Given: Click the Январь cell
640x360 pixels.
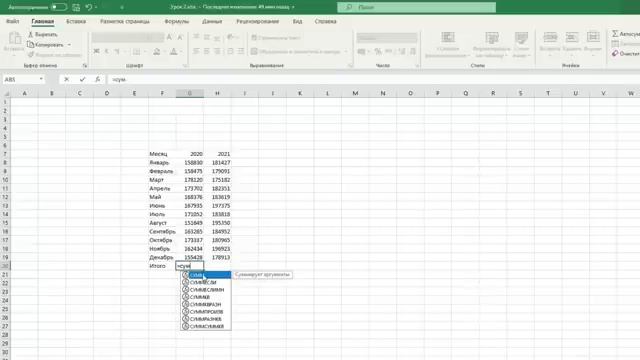Looking at the screenshot, I should (162, 162).
